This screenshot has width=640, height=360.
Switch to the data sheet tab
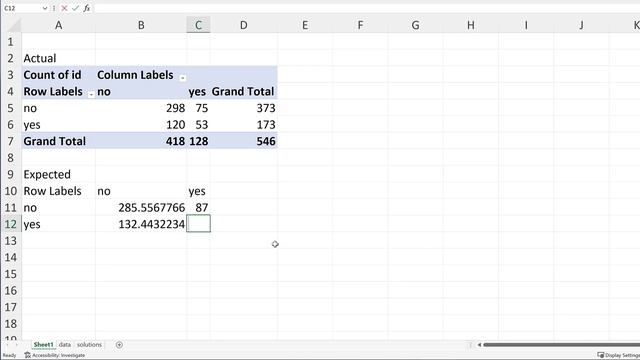[x=64, y=344]
